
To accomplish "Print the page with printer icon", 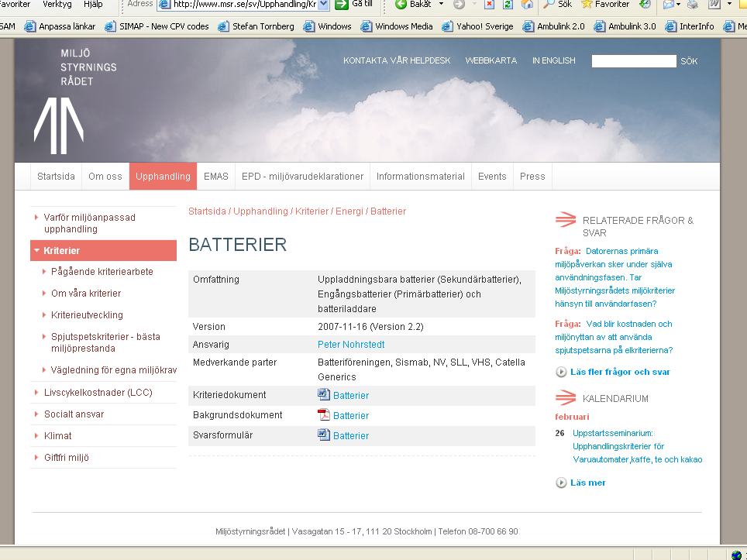I will pyautogui.click(x=693, y=5).
